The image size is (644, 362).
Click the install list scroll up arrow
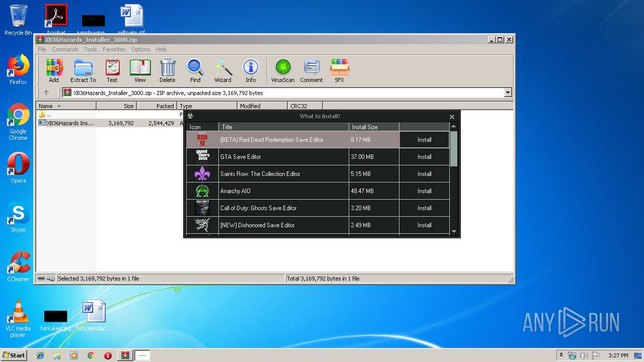[x=454, y=126]
